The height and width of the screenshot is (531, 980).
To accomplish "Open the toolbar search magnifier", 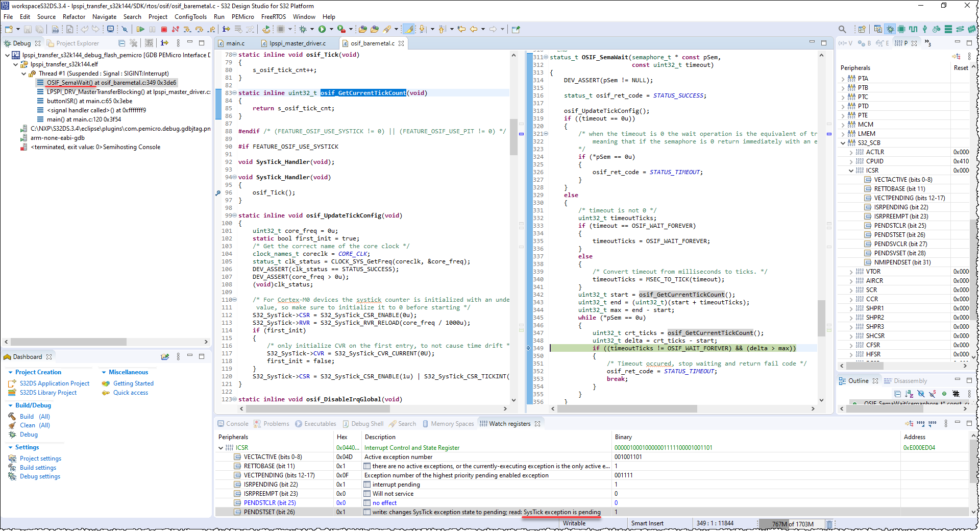I will coord(842,30).
